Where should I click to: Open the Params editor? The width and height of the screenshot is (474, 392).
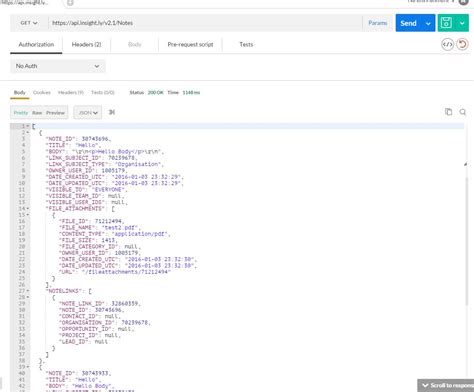378,23
